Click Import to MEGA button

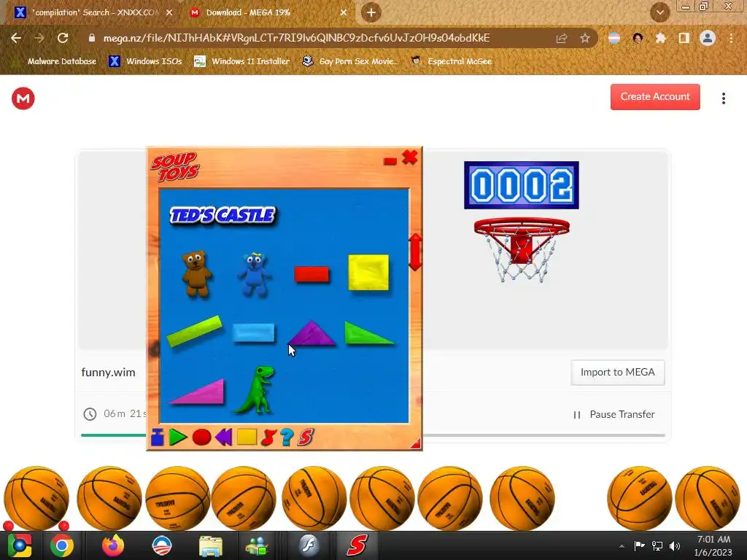click(x=617, y=373)
